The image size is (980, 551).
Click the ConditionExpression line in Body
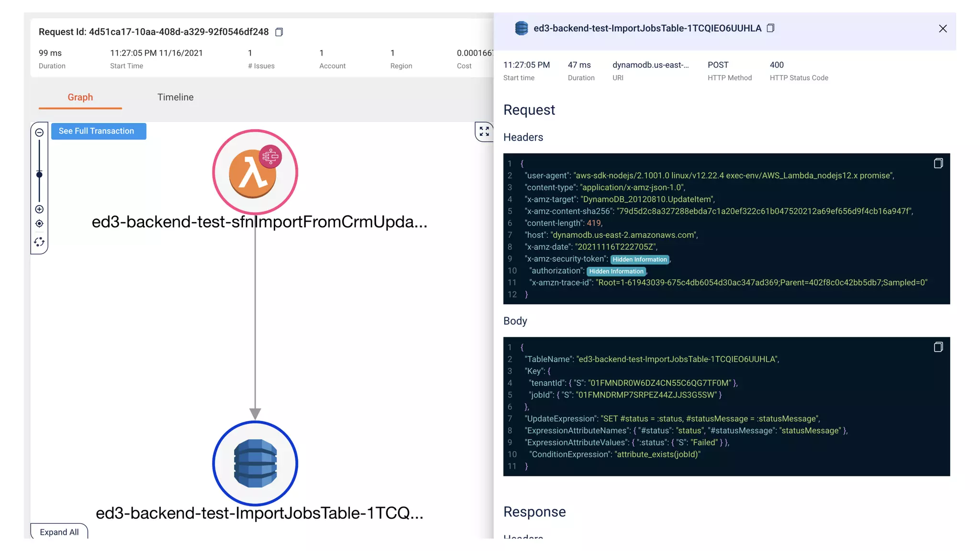tap(614, 454)
